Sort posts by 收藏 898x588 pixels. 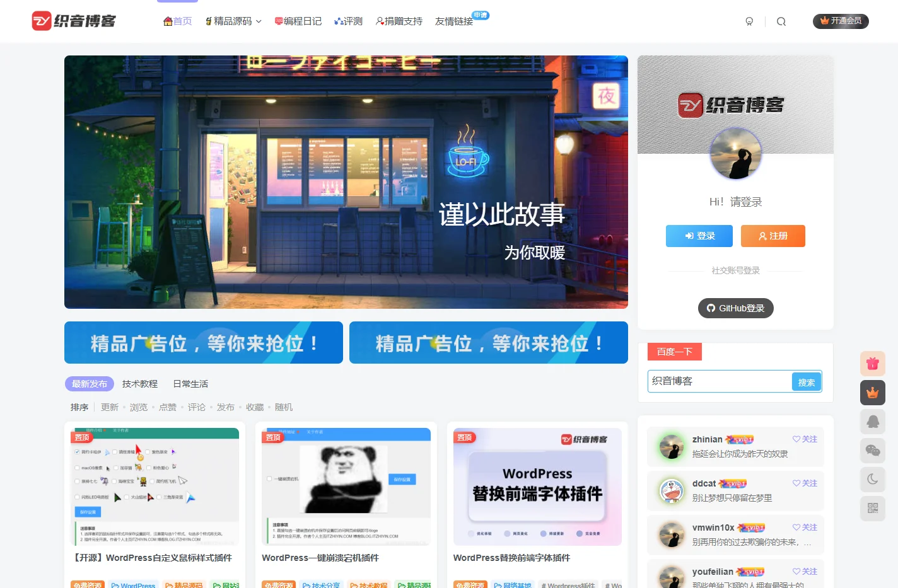click(x=255, y=407)
